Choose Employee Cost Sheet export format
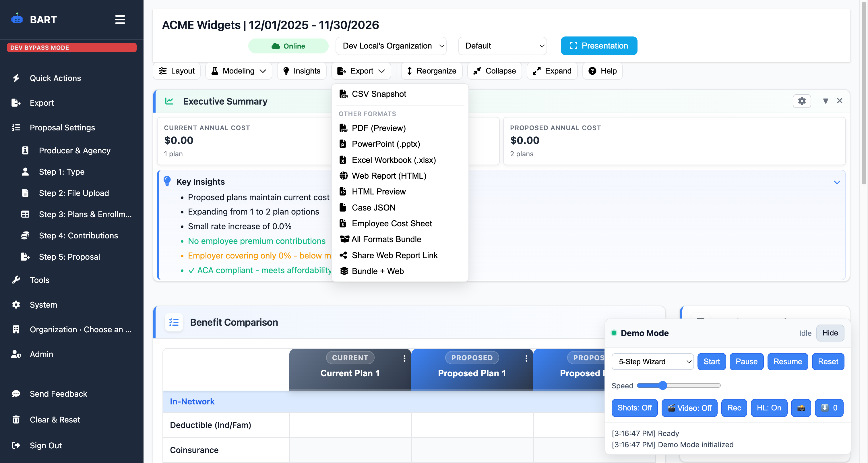The height and width of the screenshot is (463, 868). coord(392,223)
